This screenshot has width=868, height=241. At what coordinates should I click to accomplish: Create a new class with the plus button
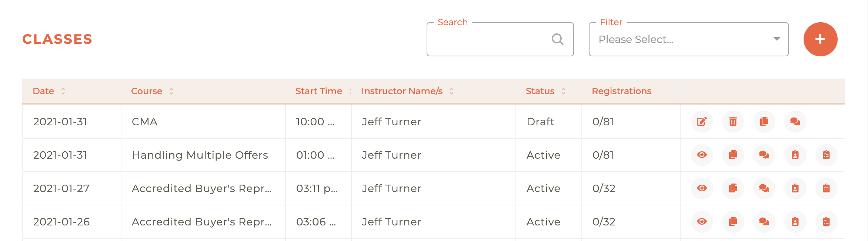pos(820,39)
